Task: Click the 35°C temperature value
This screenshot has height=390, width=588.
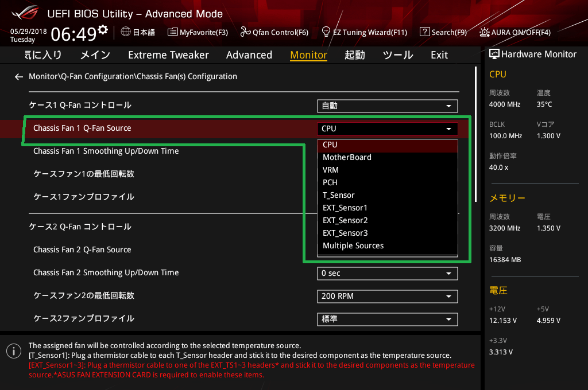Action: [544, 104]
